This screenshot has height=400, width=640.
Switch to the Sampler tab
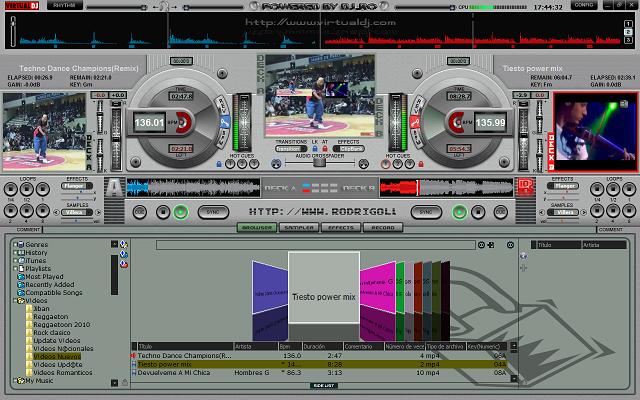coord(299,227)
